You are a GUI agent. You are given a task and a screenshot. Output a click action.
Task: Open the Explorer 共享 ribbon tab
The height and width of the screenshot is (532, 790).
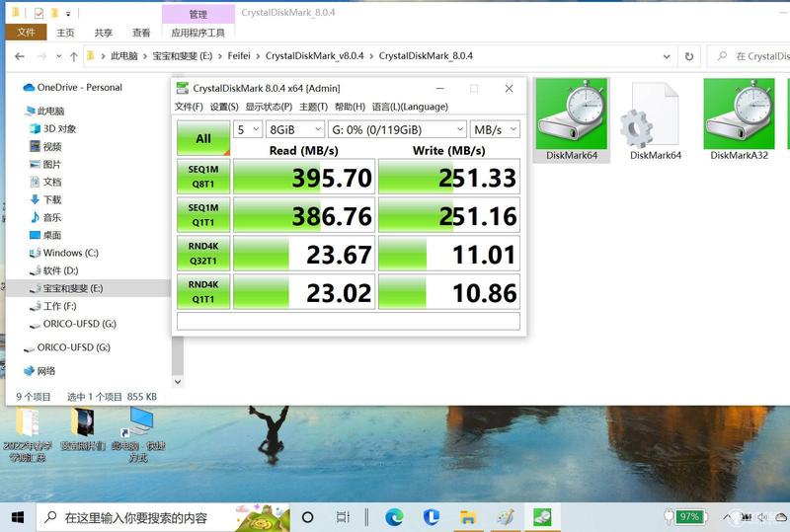point(104,33)
